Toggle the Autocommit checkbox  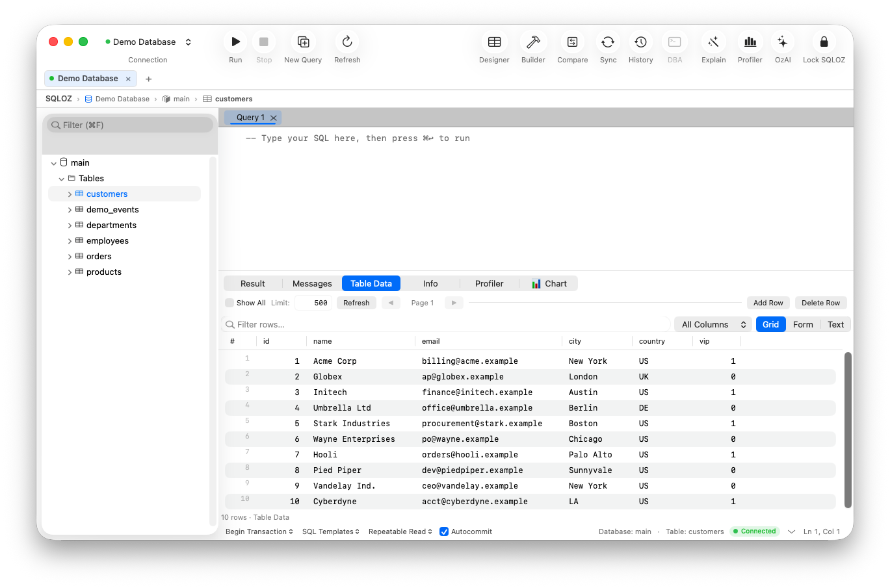pyautogui.click(x=444, y=531)
